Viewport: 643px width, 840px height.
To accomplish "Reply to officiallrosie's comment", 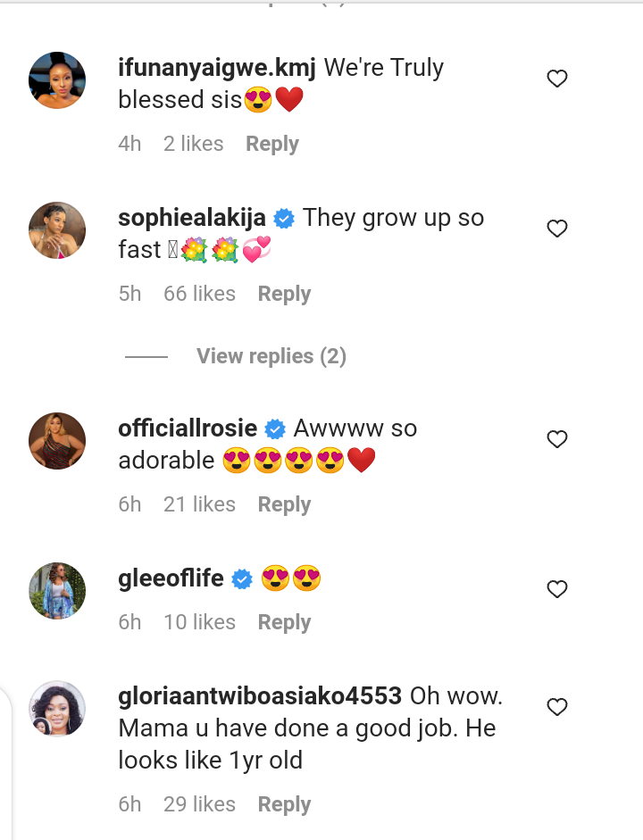I will tap(284, 504).
